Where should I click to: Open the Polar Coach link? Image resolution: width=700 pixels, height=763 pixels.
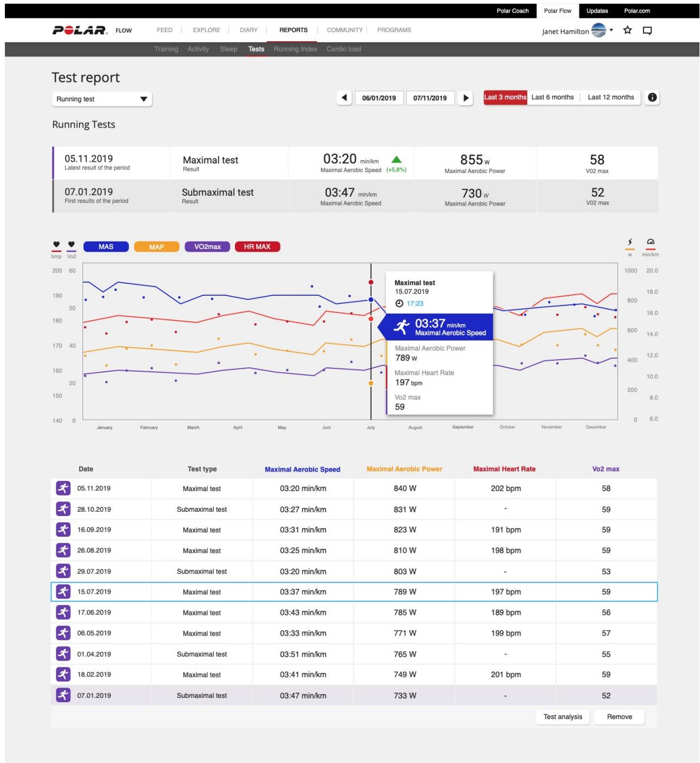513,11
